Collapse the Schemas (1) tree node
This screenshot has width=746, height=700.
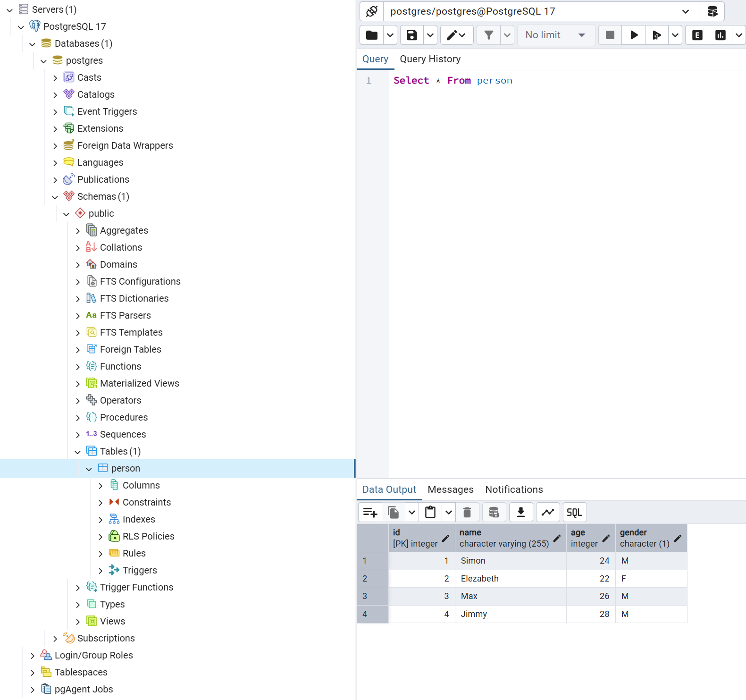point(55,197)
